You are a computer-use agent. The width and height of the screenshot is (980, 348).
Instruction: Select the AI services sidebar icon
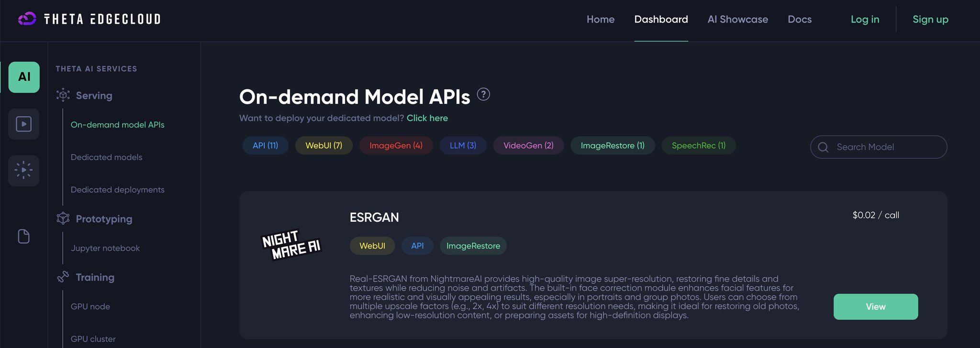point(24,77)
